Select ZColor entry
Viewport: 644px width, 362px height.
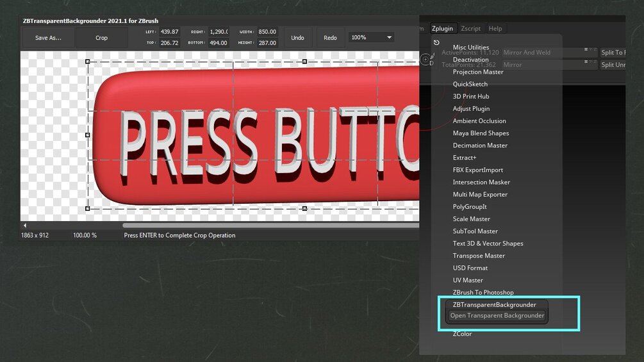(x=462, y=334)
